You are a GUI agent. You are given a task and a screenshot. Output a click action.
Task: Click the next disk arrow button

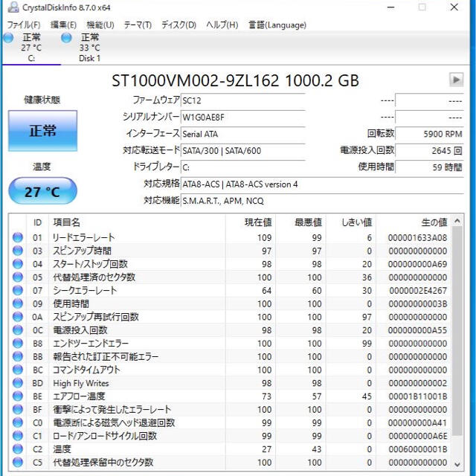(x=456, y=80)
